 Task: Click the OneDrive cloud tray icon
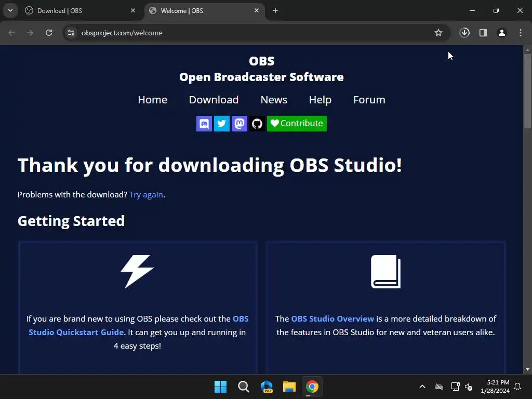click(x=439, y=387)
